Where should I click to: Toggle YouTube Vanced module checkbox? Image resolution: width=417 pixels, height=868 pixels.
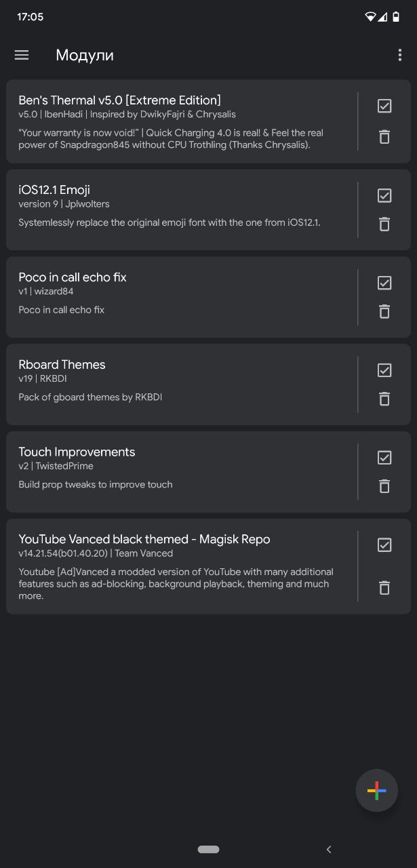coord(384,545)
